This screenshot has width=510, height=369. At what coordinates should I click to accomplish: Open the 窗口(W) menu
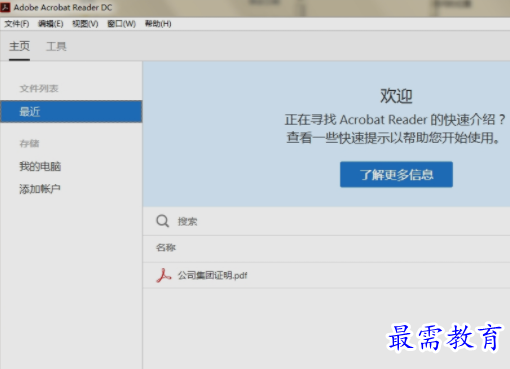(121, 24)
